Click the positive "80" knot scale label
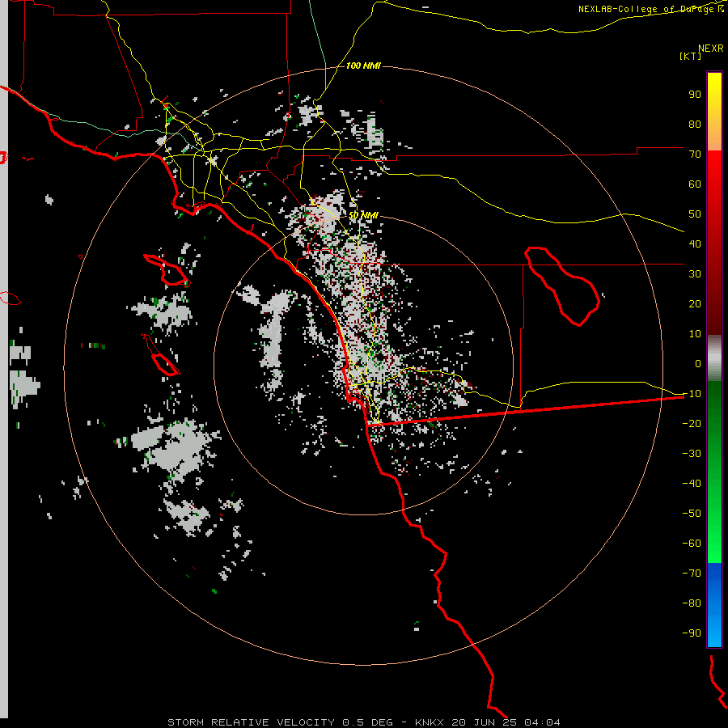Viewport: 728px width, 728px height. pos(695,124)
